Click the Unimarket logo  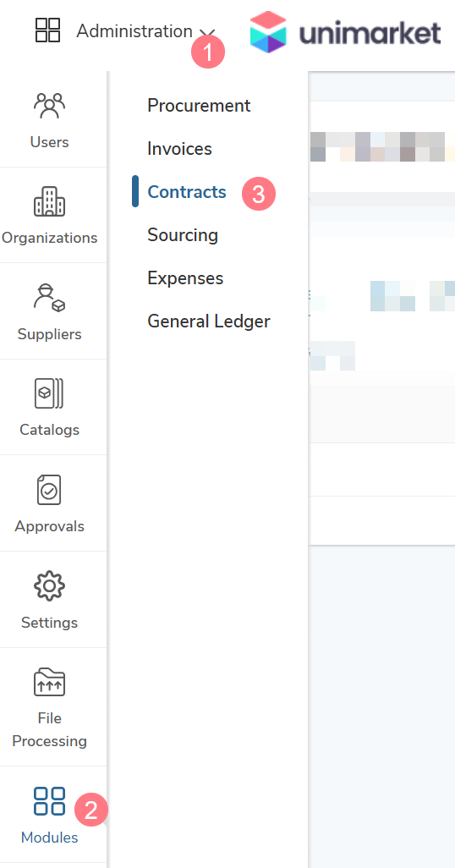point(345,32)
